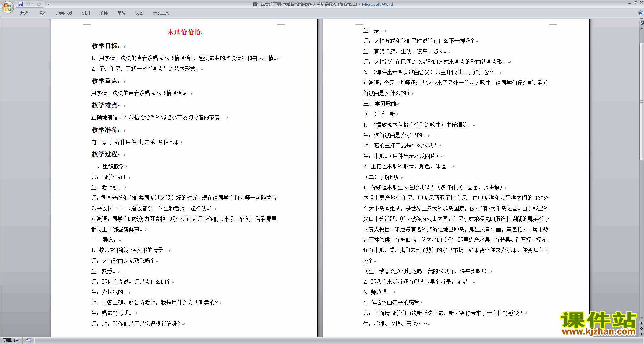Click the heading 教学准备:
644x344 pixels.
[106, 130]
